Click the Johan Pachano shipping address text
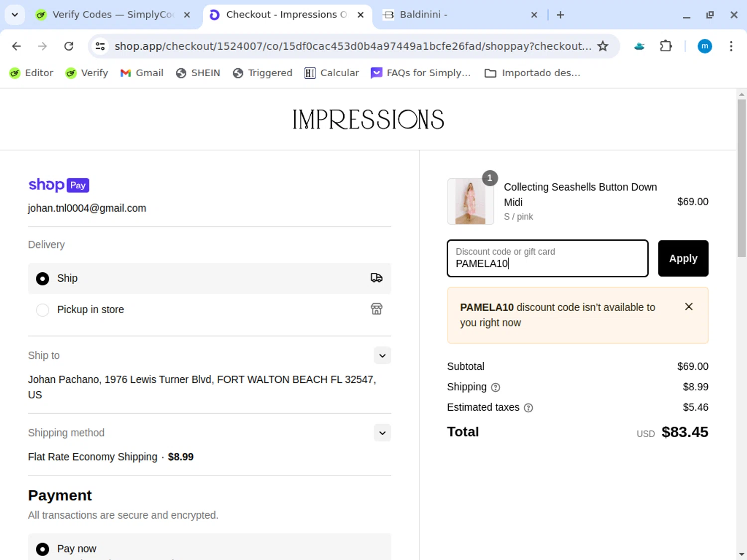The image size is (747, 560). (x=202, y=387)
